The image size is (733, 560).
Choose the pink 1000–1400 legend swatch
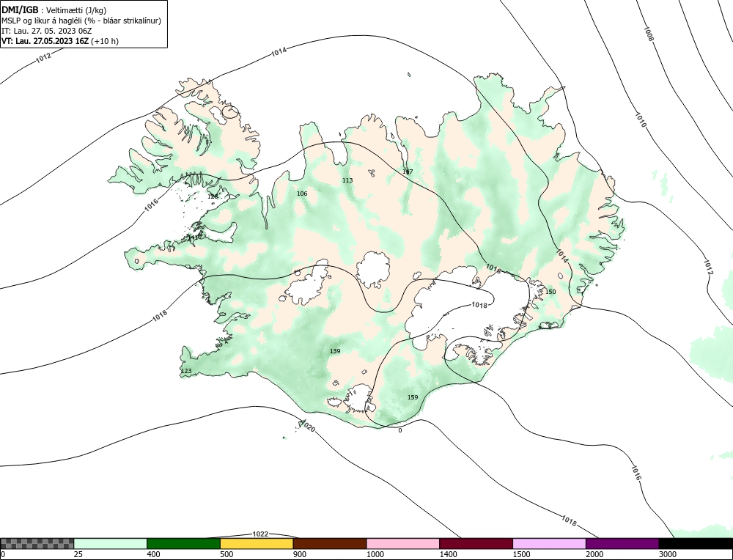pyautogui.click(x=403, y=543)
